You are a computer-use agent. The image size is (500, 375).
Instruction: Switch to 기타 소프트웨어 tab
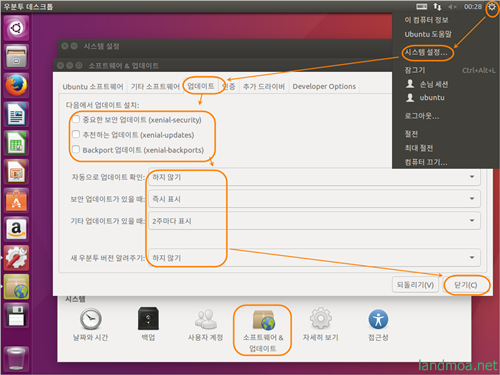coord(155,87)
